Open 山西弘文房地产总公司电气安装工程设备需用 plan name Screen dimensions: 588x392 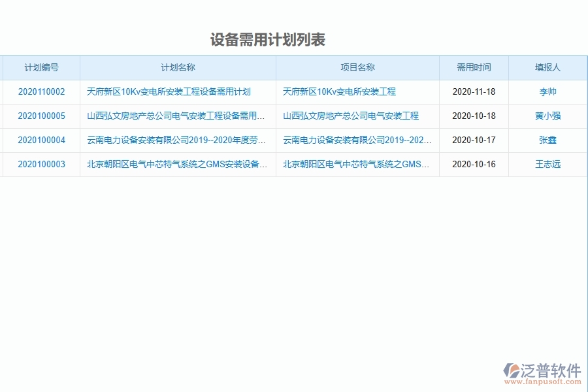coord(177,116)
